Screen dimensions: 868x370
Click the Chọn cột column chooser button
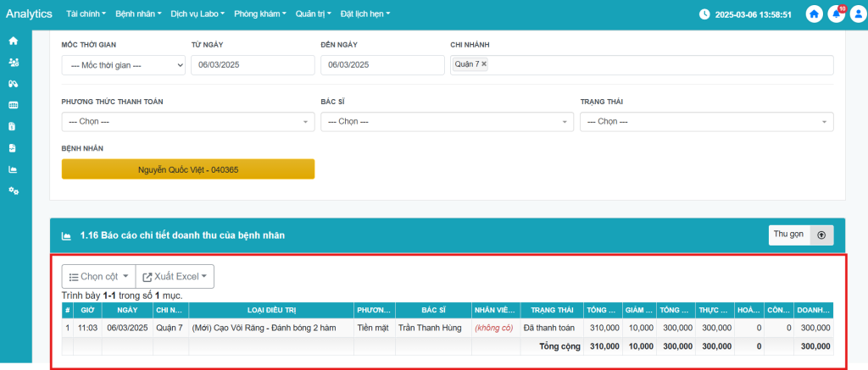(x=98, y=277)
